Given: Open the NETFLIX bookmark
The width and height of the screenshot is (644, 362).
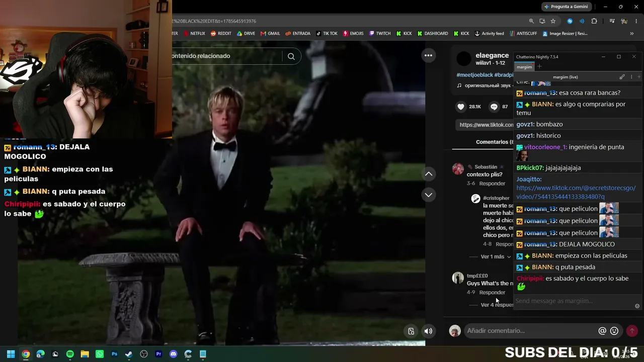Looking at the screenshot, I should tap(194, 34).
